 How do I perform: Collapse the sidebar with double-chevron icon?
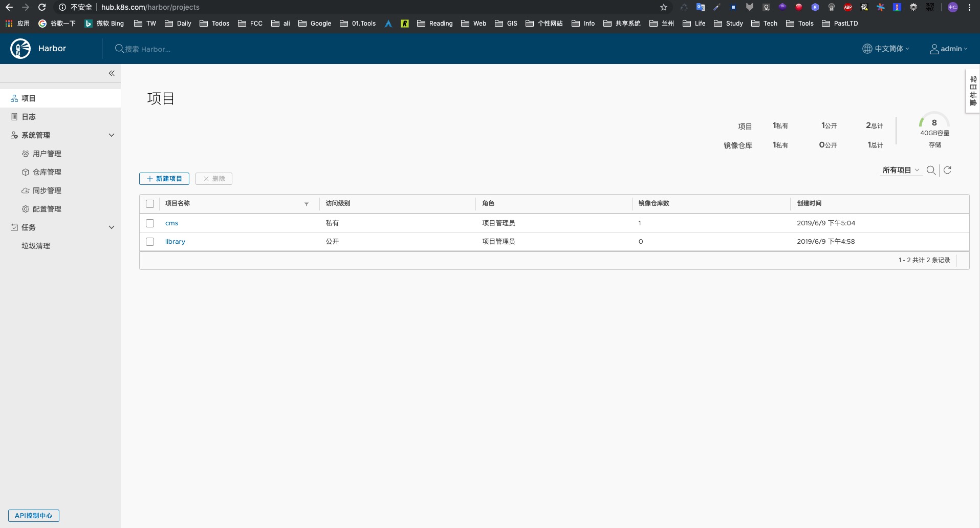point(112,73)
